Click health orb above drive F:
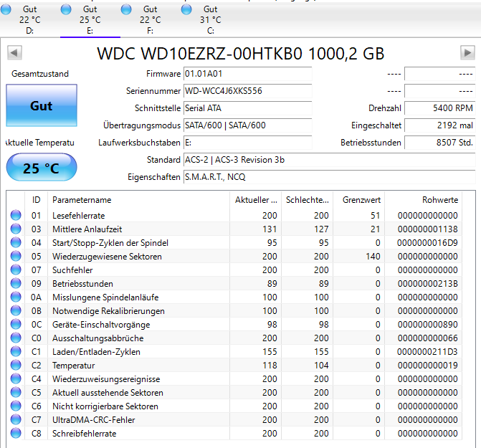Viewport: 481px width, 448px height. 126,9
